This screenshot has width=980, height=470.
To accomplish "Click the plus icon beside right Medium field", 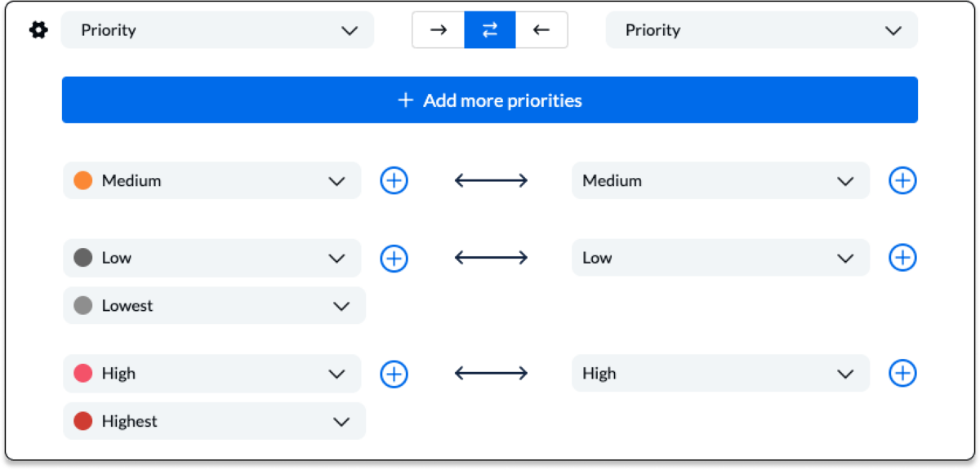I will click(x=902, y=180).
